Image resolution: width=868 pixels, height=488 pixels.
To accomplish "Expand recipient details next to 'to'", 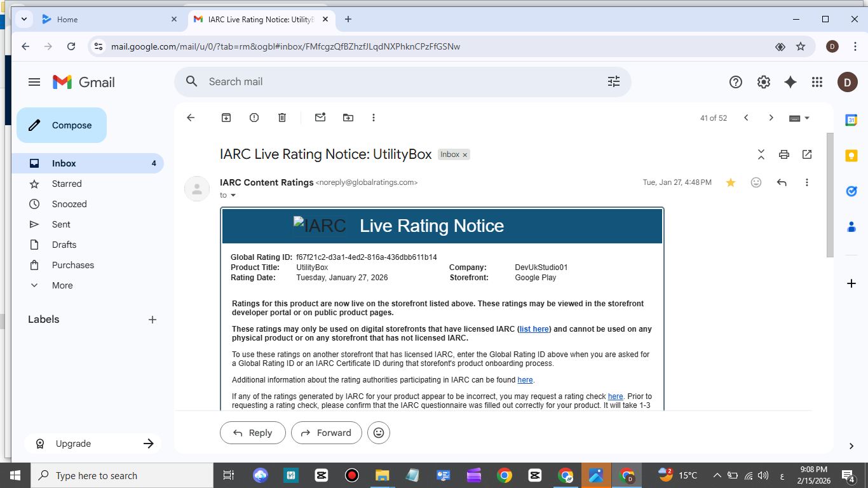I will click(x=233, y=195).
